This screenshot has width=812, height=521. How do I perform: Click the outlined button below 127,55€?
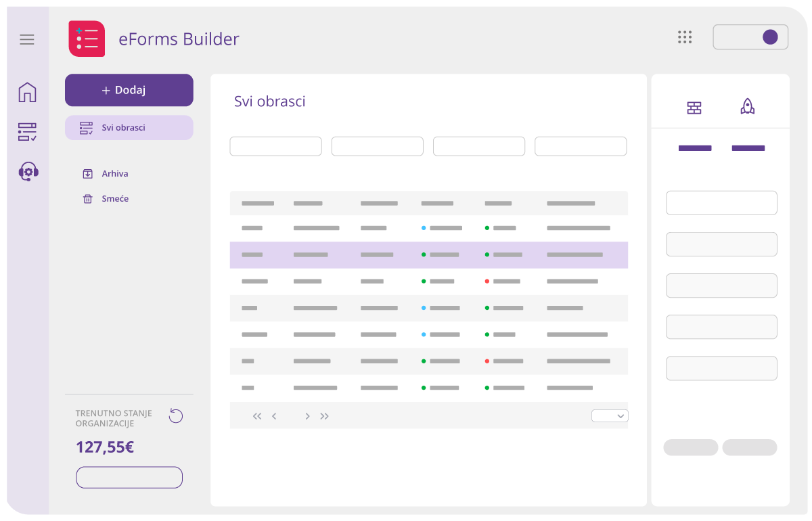pyautogui.click(x=129, y=477)
